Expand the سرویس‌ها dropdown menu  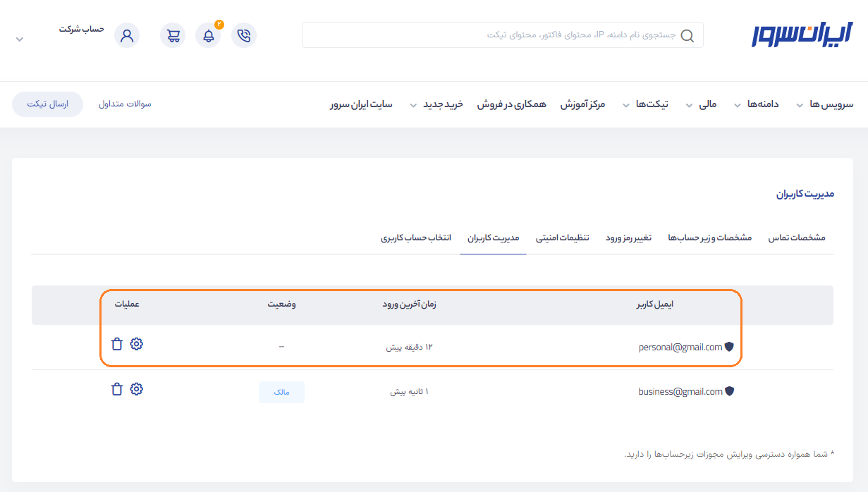[x=824, y=104]
